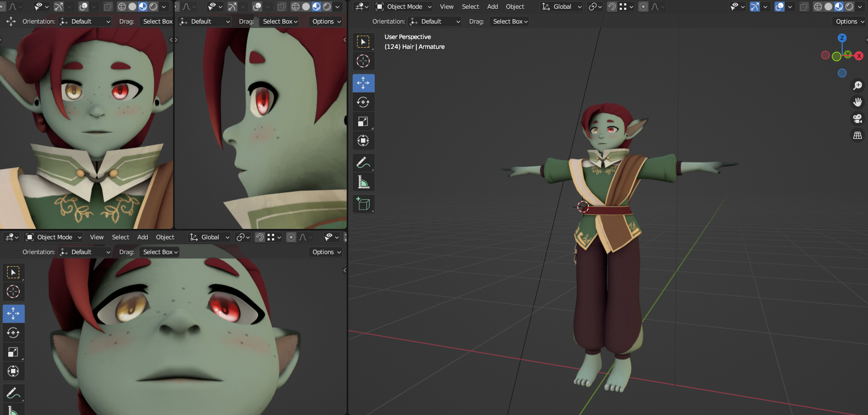The image size is (868, 415).
Task: Open the View menu in the full-body viewport header
Action: [447, 7]
